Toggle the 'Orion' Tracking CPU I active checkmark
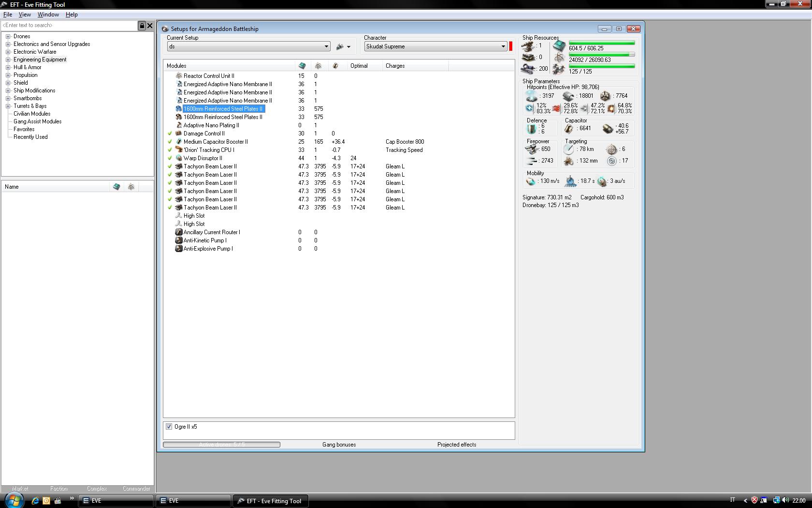 [170, 150]
